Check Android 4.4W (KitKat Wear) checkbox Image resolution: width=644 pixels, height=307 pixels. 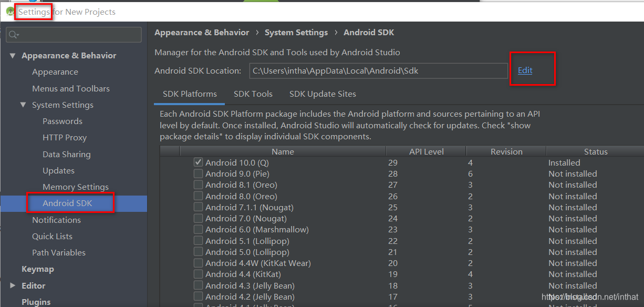[198, 263]
